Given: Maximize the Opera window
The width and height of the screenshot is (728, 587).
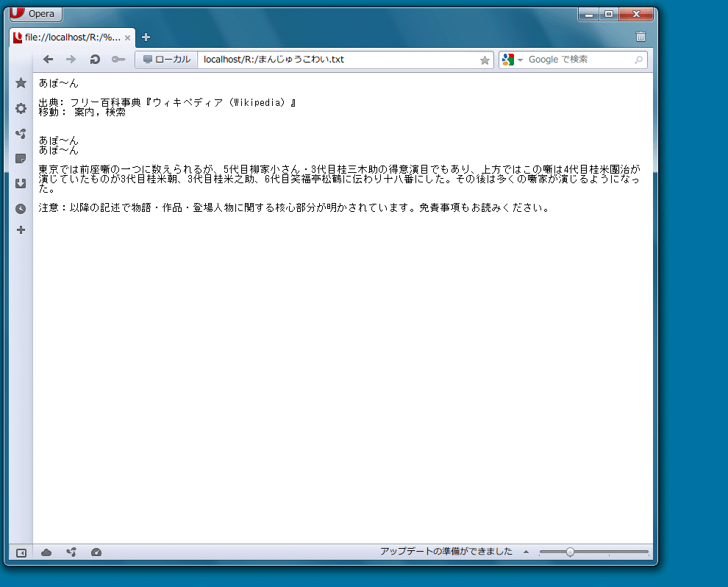Looking at the screenshot, I should point(609,15).
